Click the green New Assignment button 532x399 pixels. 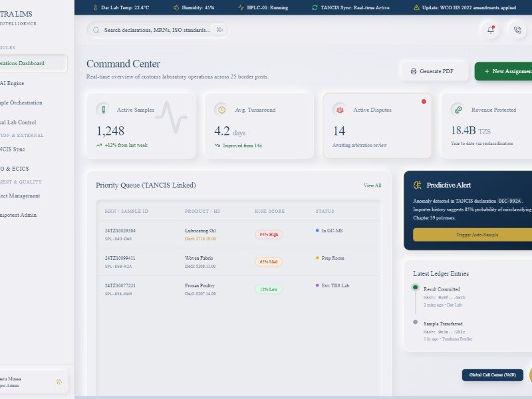click(x=505, y=71)
